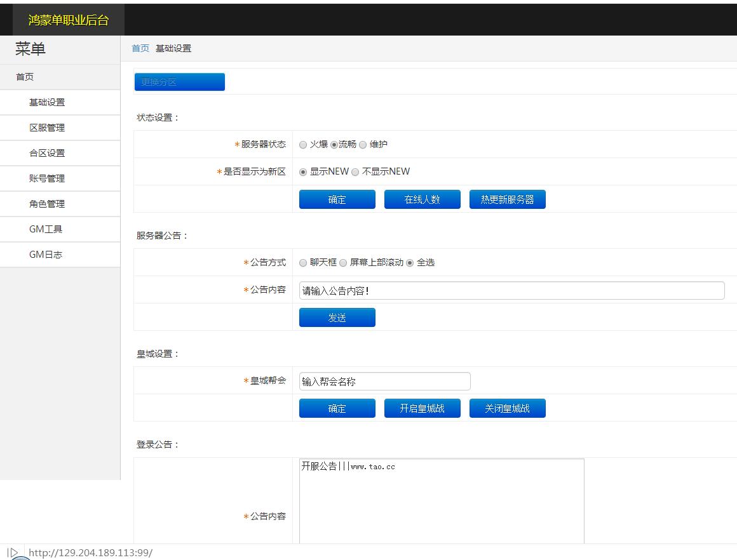View the GM日志 page
This screenshot has height=560, width=737.
(x=46, y=255)
